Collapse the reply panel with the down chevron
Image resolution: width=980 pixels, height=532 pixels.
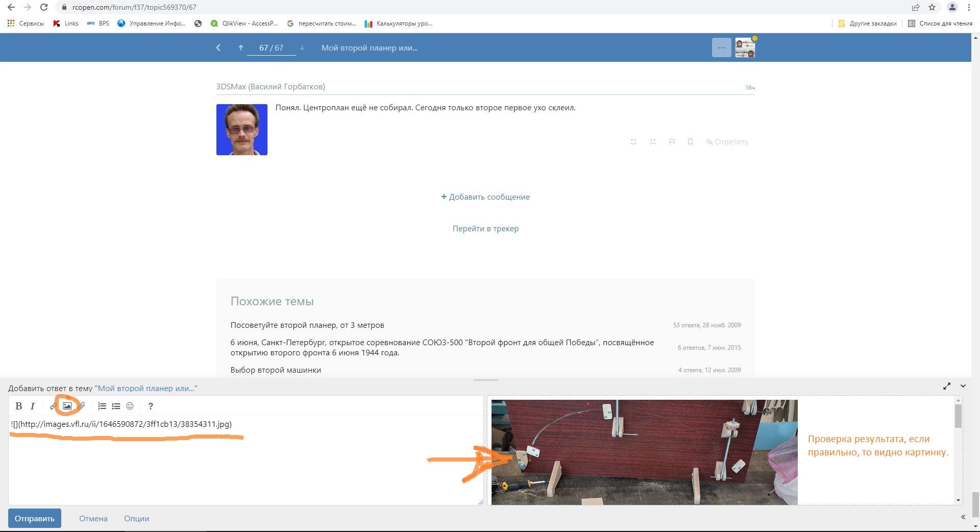[x=963, y=386]
